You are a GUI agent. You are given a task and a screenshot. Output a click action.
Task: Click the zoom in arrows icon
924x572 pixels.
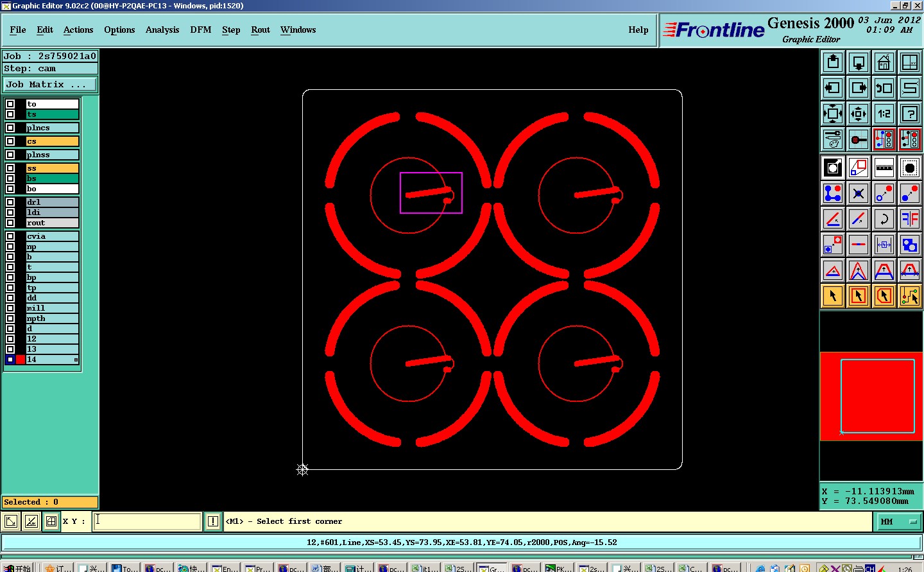point(859,114)
